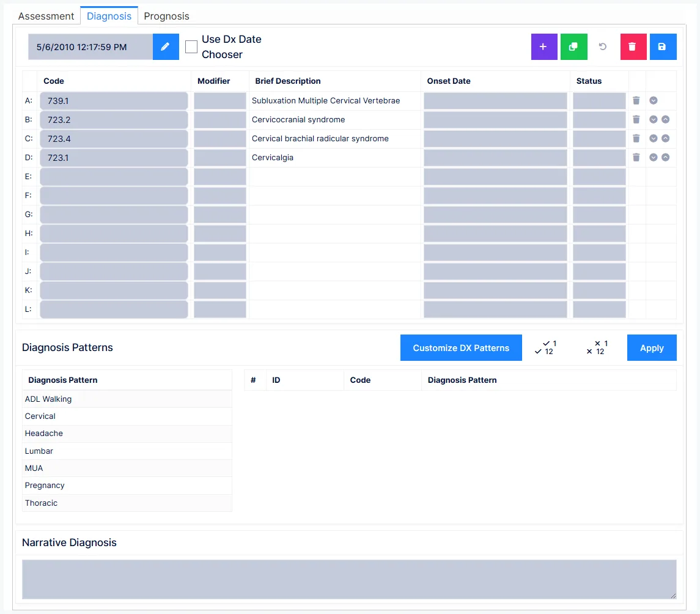Delete row C code 723.4
This screenshot has height=614, width=700.
[x=636, y=138]
